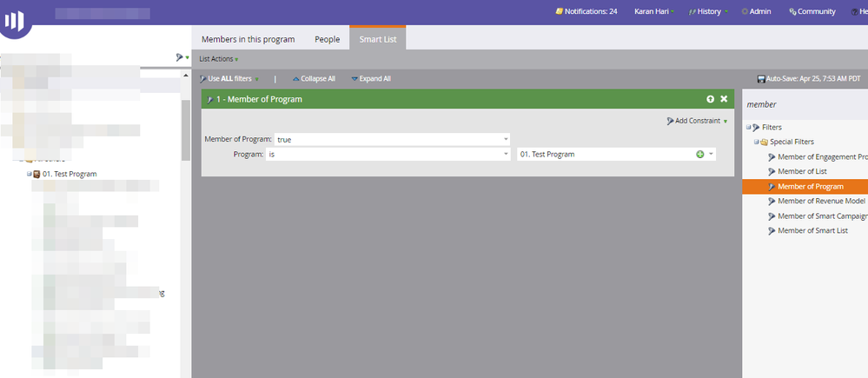Screen dimensions: 868x378
Task: Open Members in this program tab
Action: 248,39
